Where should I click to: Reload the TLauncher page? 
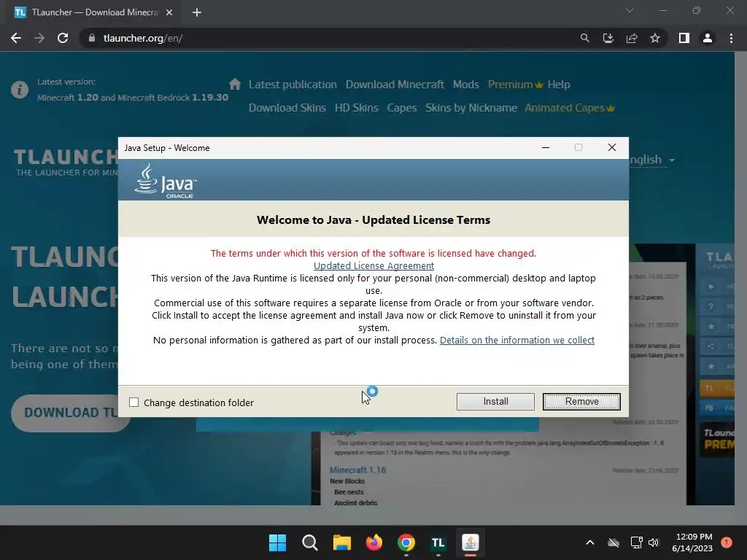point(63,38)
